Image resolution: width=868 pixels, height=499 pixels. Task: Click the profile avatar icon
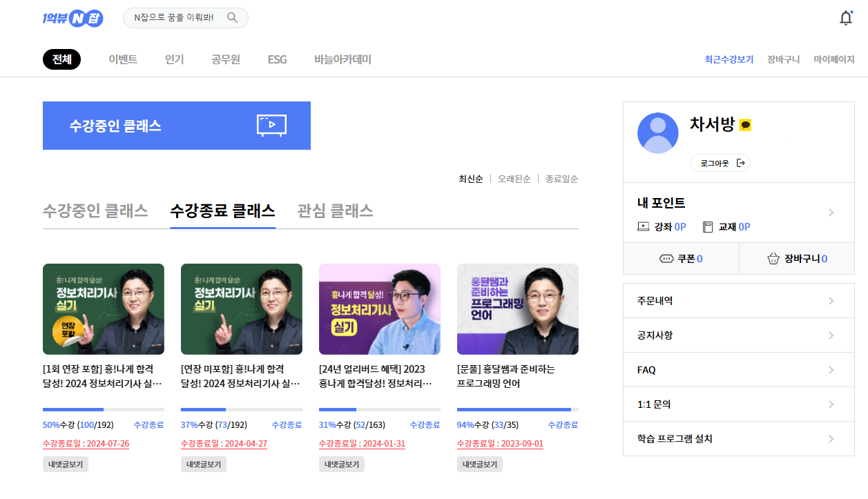[x=657, y=133]
